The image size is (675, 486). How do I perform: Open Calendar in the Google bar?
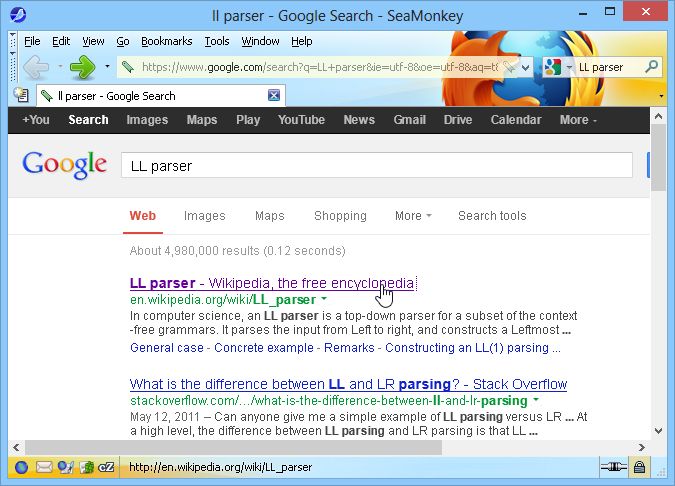[516, 120]
